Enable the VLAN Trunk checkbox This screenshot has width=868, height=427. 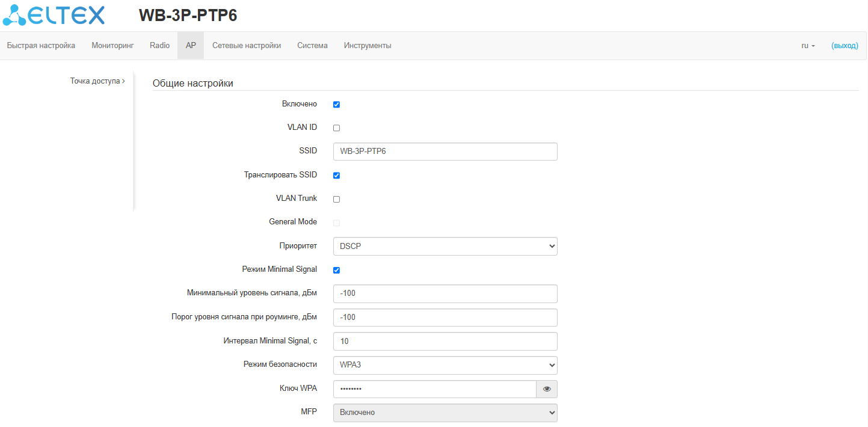click(x=336, y=199)
